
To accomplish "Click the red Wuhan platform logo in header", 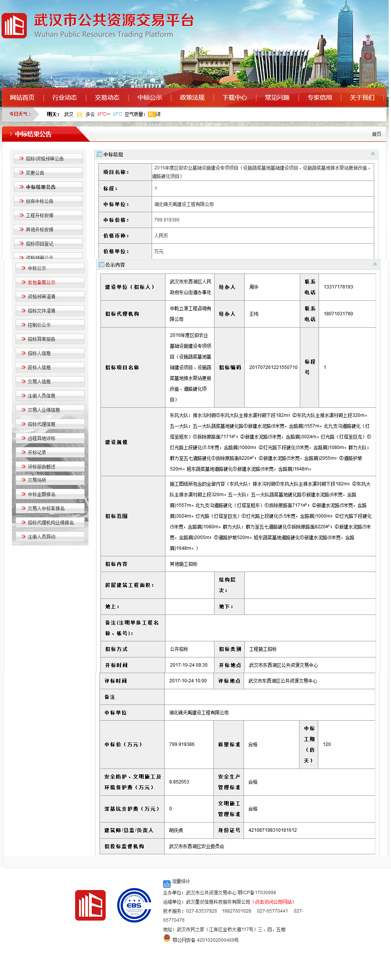I will 14,26.
